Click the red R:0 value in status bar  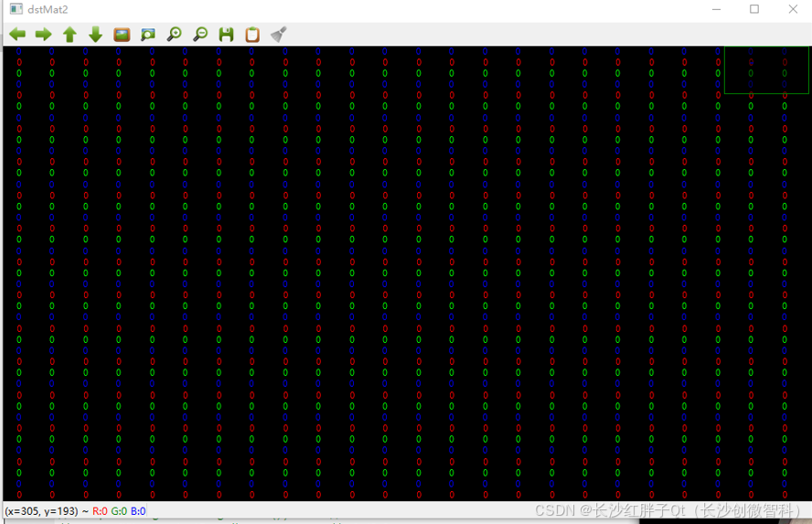coord(100,511)
